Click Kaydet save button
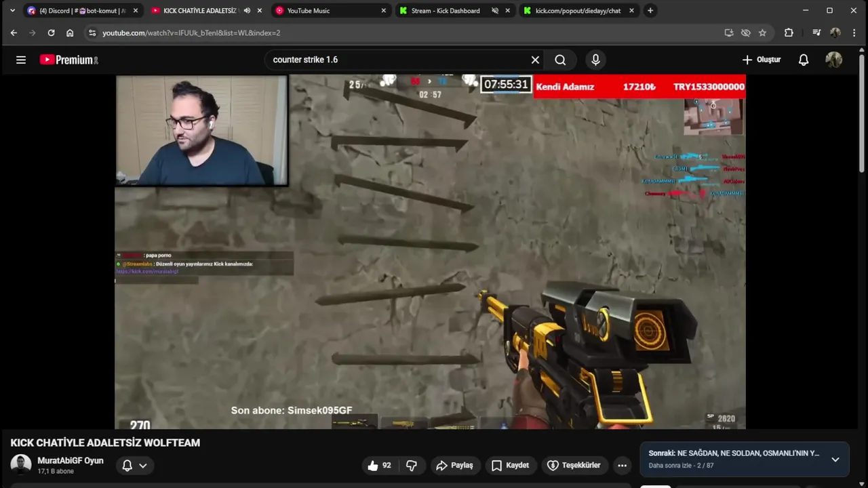Viewport: 868px width, 488px height. [x=510, y=466]
